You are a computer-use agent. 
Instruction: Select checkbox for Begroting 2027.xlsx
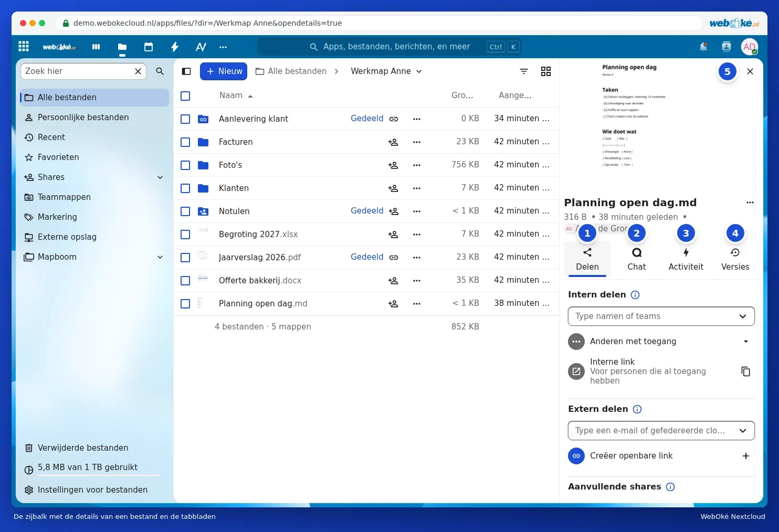185,235
